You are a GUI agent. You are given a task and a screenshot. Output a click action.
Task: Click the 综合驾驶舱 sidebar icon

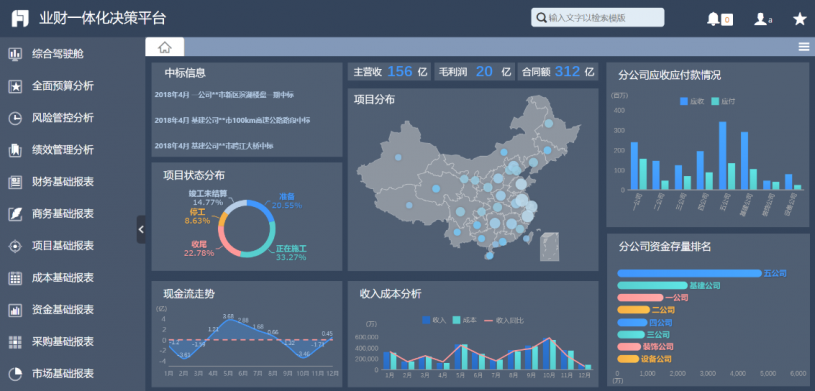click(16, 54)
